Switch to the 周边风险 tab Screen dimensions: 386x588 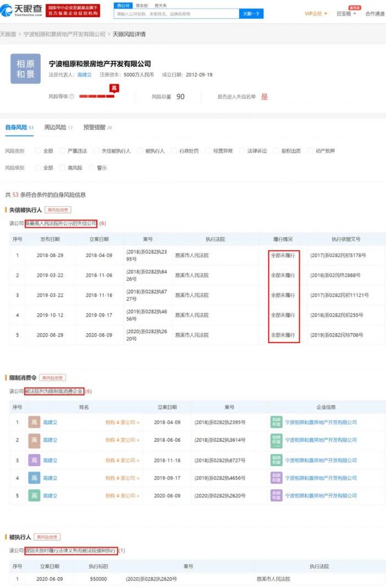pos(58,127)
